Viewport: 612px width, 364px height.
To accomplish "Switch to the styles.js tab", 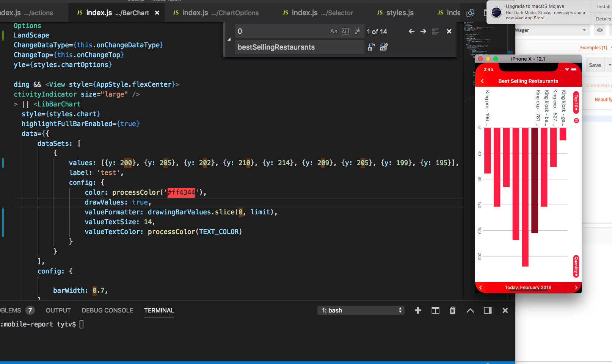I will click(x=398, y=12).
